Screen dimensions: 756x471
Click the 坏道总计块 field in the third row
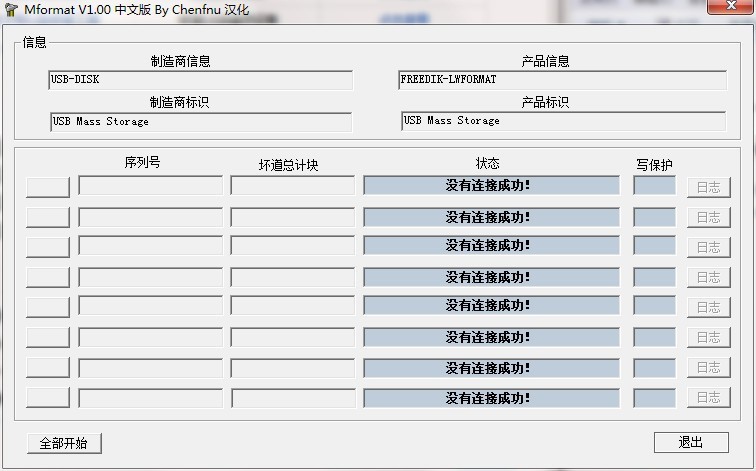pos(293,245)
